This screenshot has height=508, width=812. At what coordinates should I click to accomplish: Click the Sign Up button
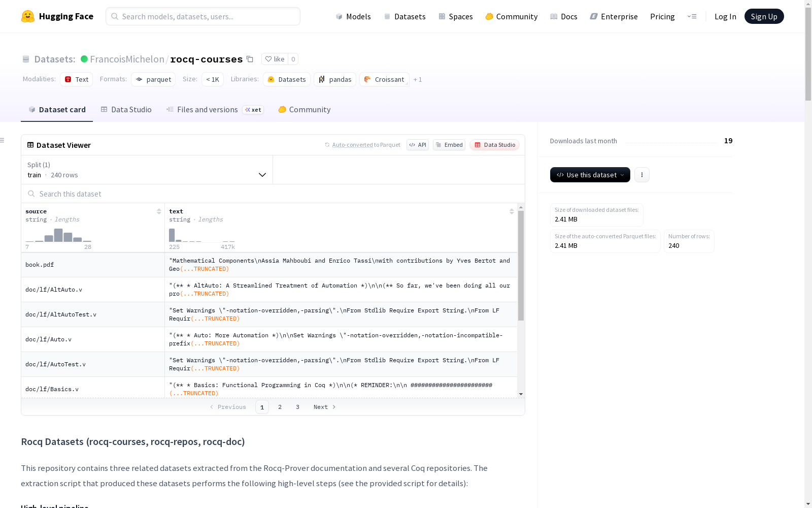point(764,16)
